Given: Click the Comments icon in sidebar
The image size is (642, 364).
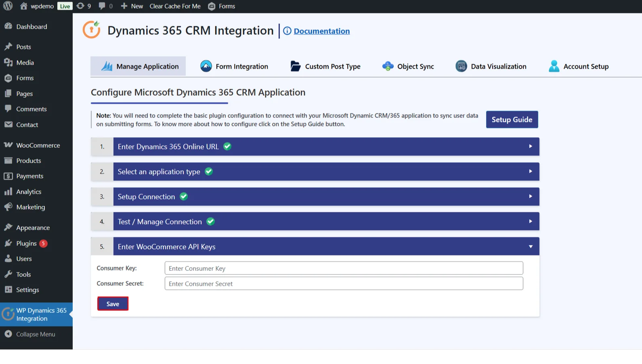Looking at the screenshot, I should [x=8, y=109].
